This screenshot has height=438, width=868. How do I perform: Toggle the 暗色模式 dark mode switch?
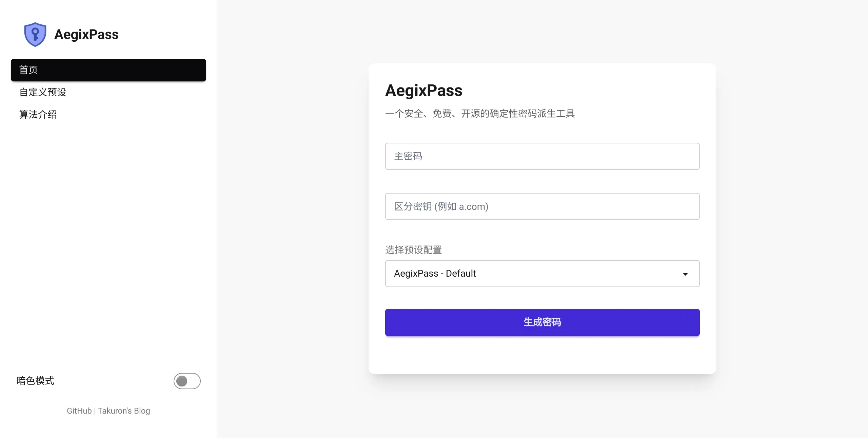click(x=187, y=381)
